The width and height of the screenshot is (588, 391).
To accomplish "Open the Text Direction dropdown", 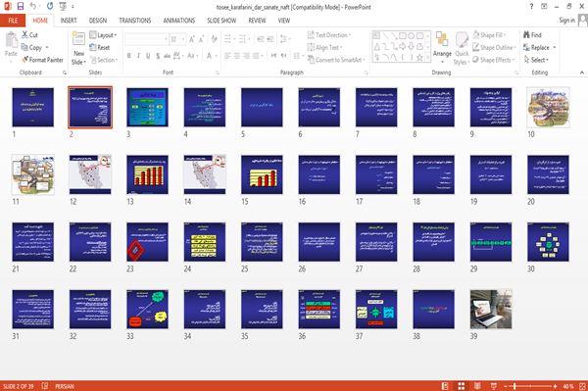I will [x=329, y=35].
